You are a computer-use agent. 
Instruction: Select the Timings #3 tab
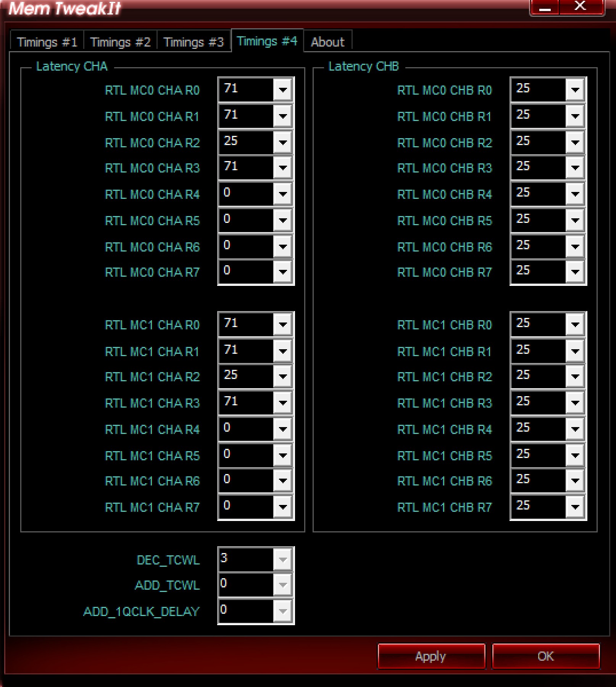coord(194,41)
